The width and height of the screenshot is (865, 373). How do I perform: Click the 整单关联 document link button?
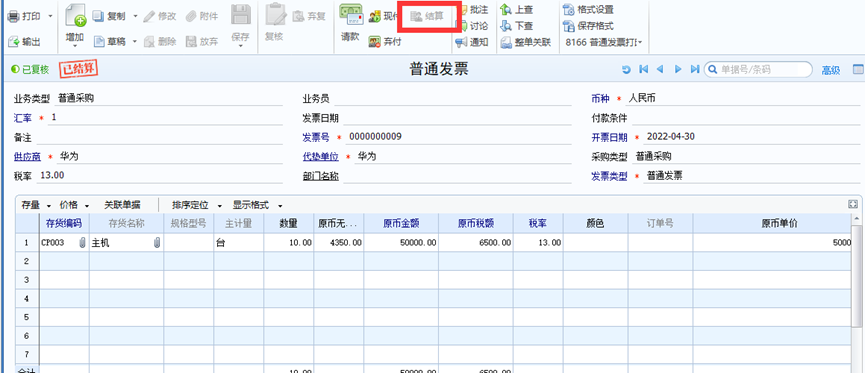point(526,42)
